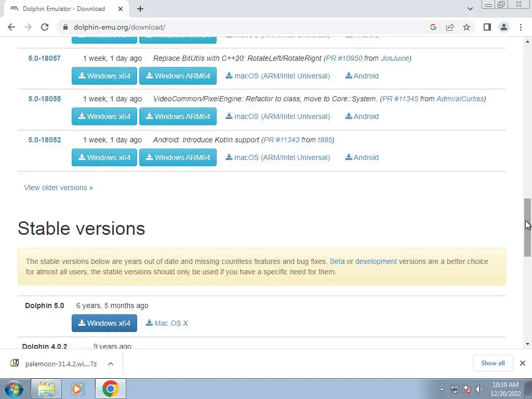Open JosJuice author link
The width and height of the screenshot is (532, 399).
click(x=395, y=58)
